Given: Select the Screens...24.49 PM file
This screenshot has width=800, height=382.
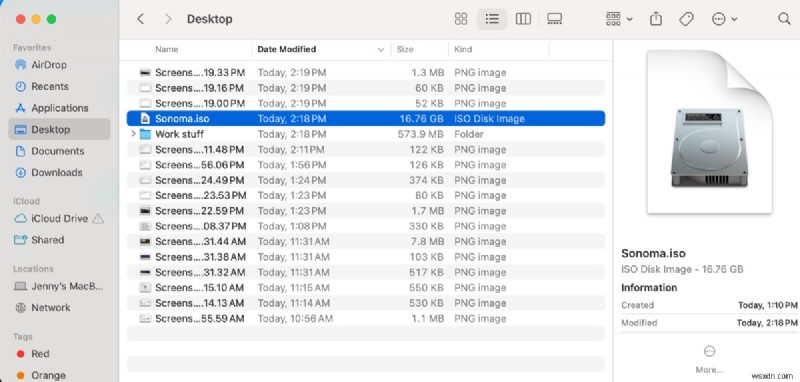Looking at the screenshot, I should pyautogui.click(x=366, y=180).
